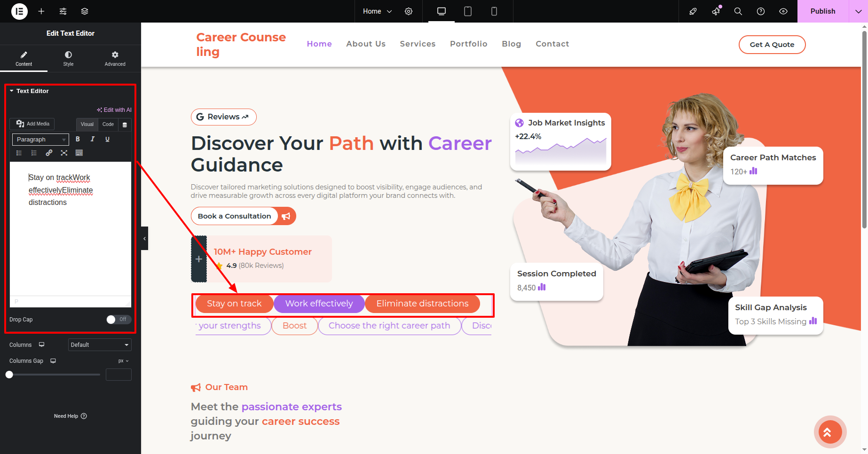Click Get A Quote button

click(x=772, y=45)
